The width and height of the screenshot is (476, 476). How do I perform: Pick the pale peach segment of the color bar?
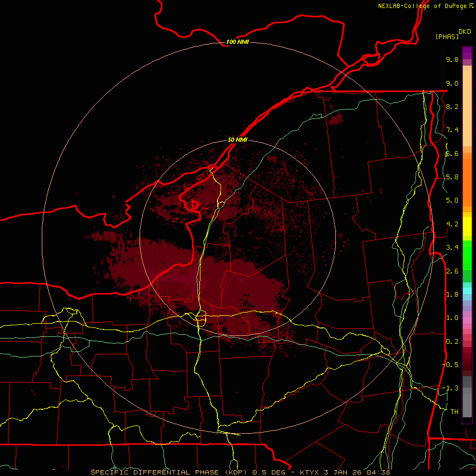(467, 108)
